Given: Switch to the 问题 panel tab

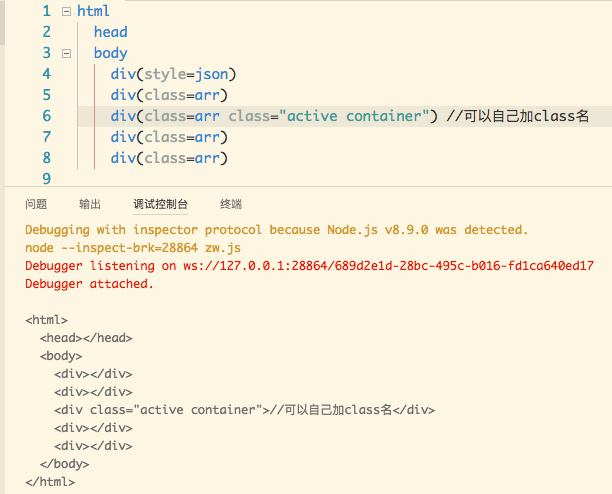Looking at the screenshot, I should [x=36, y=204].
